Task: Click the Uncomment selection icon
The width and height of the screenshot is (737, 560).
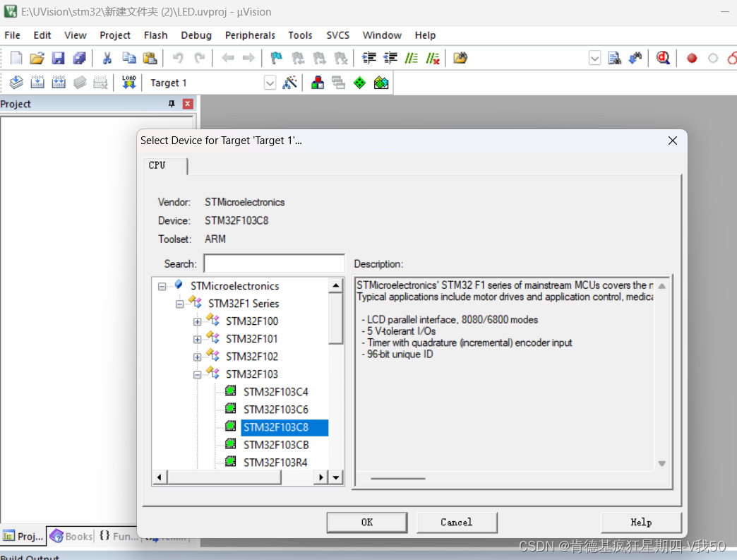Action: [433, 58]
